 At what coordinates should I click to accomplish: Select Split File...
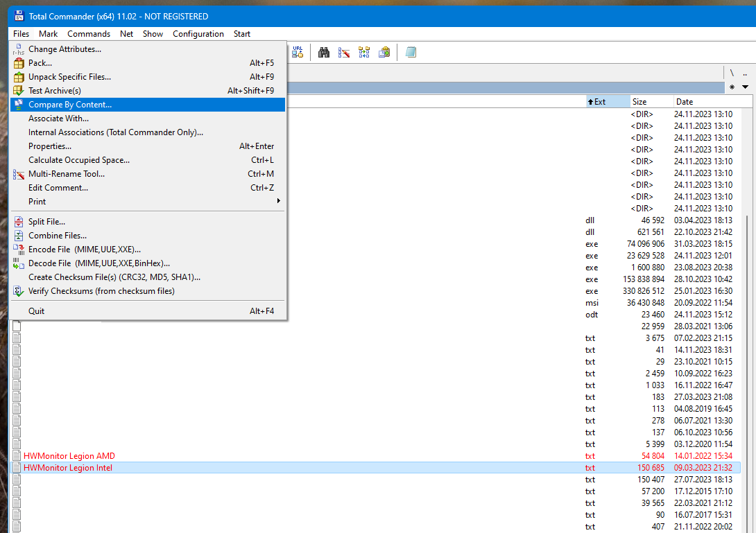tap(148, 222)
